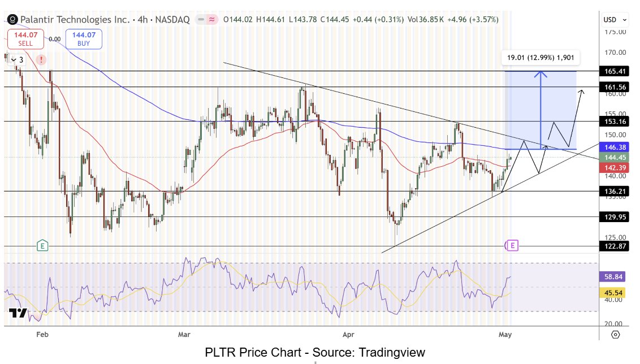Open the USD currency dropdown
This screenshot has width=640, height=364.
(615, 20)
